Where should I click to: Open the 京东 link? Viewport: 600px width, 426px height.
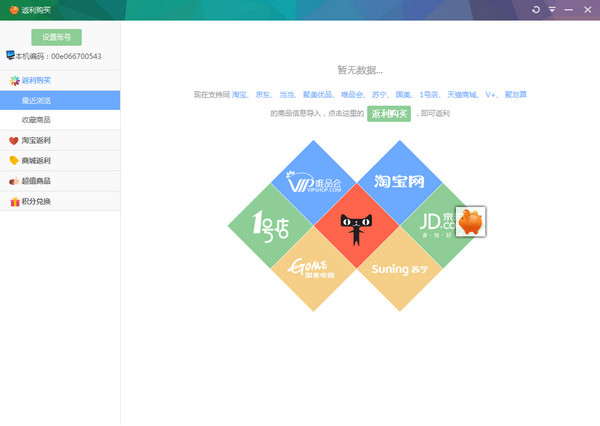[263, 95]
